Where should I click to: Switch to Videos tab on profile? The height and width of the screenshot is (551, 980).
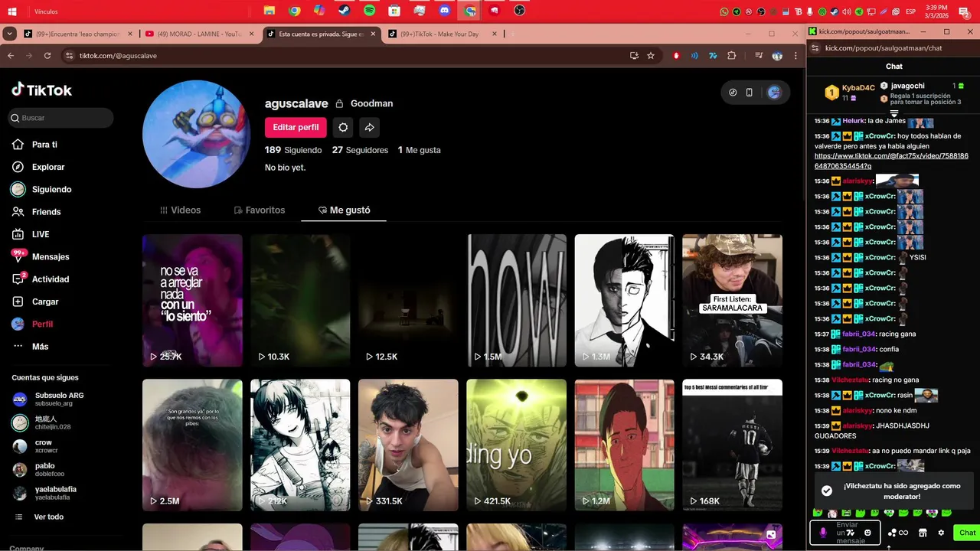click(180, 210)
